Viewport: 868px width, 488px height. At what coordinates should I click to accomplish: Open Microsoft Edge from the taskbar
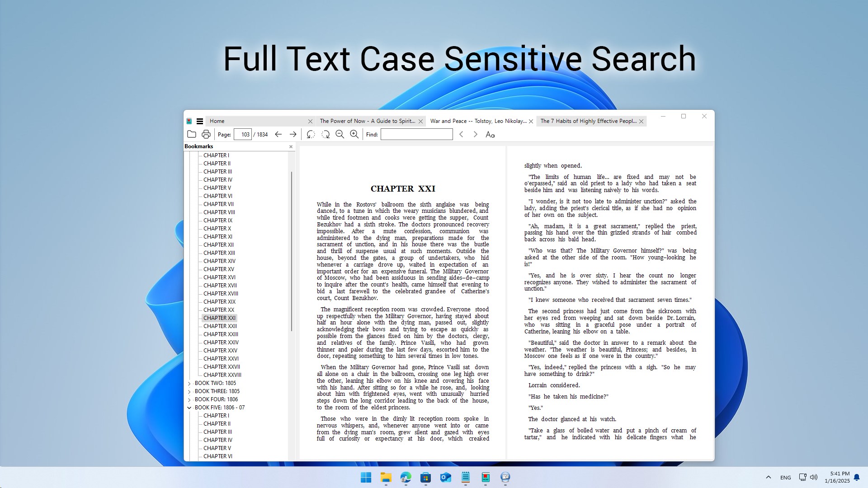click(406, 478)
